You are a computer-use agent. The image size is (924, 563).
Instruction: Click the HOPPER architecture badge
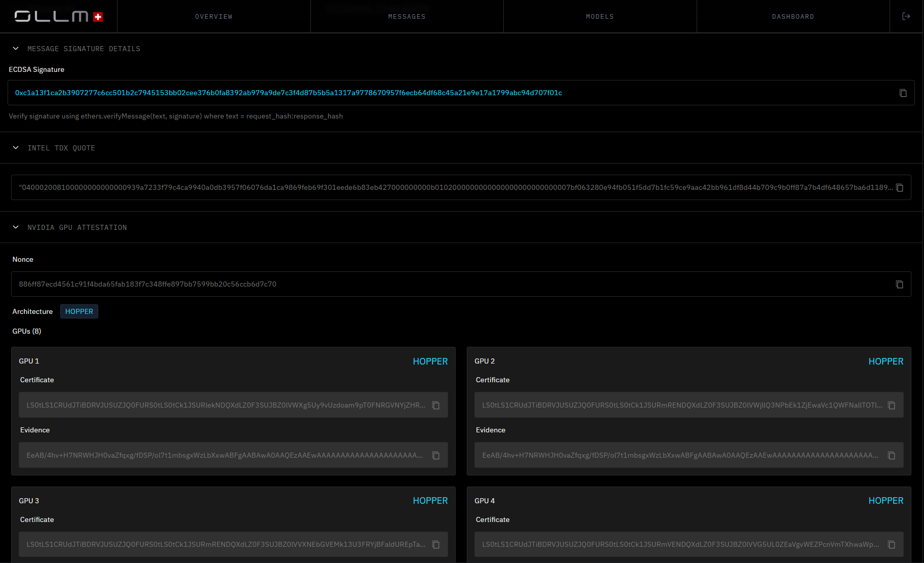[79, 311]
